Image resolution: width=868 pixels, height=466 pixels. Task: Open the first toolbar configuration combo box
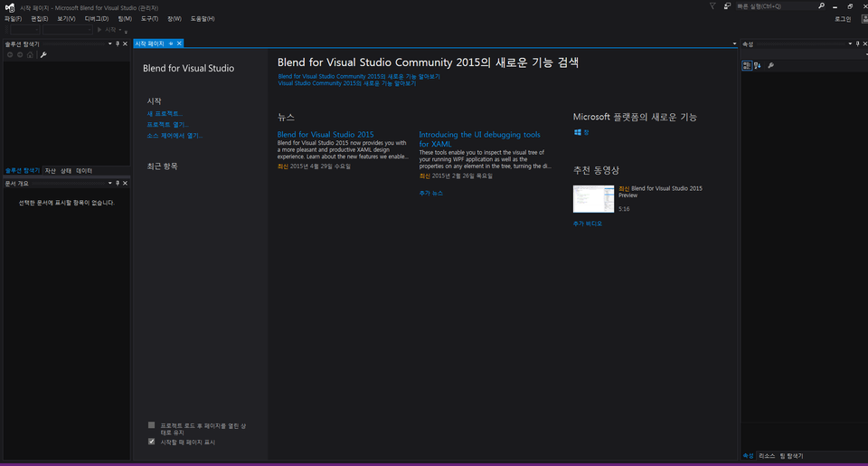(25, 30)
